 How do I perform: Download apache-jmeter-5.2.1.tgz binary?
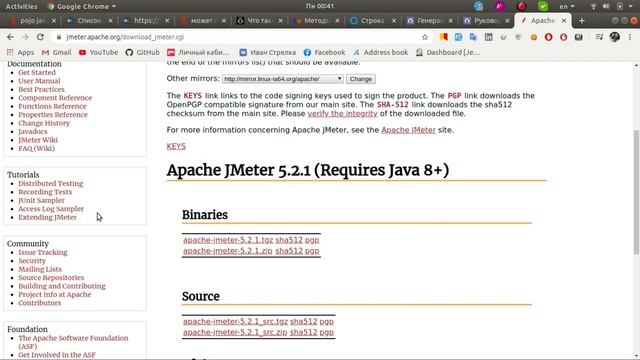point(228,240)
